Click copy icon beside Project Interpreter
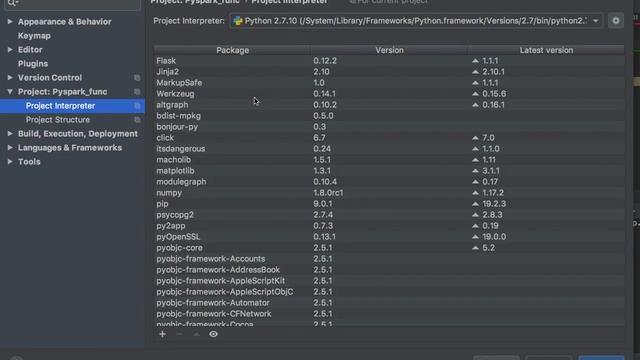640x360 pixels. (x=137, y=106)
